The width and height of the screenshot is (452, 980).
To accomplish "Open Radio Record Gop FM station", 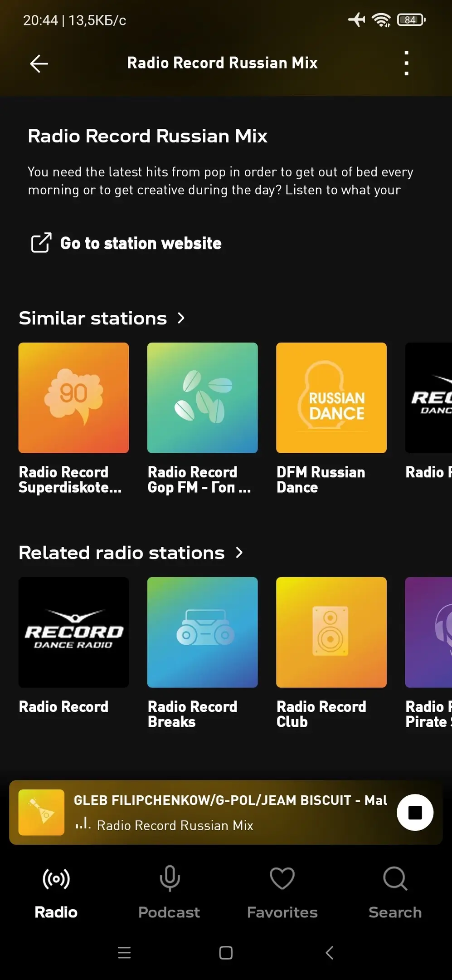I will tap(202, 398).
